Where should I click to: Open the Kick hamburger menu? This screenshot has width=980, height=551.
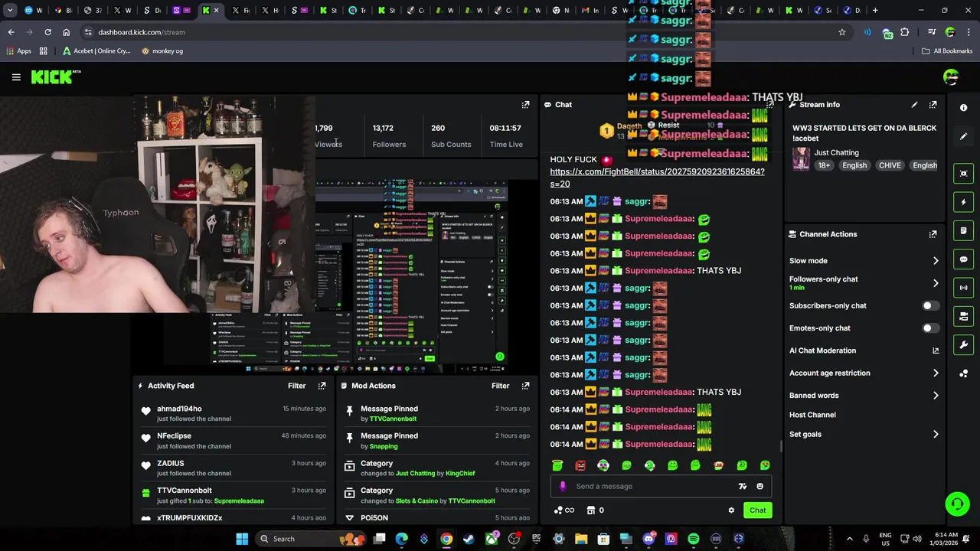click(16, 77)
